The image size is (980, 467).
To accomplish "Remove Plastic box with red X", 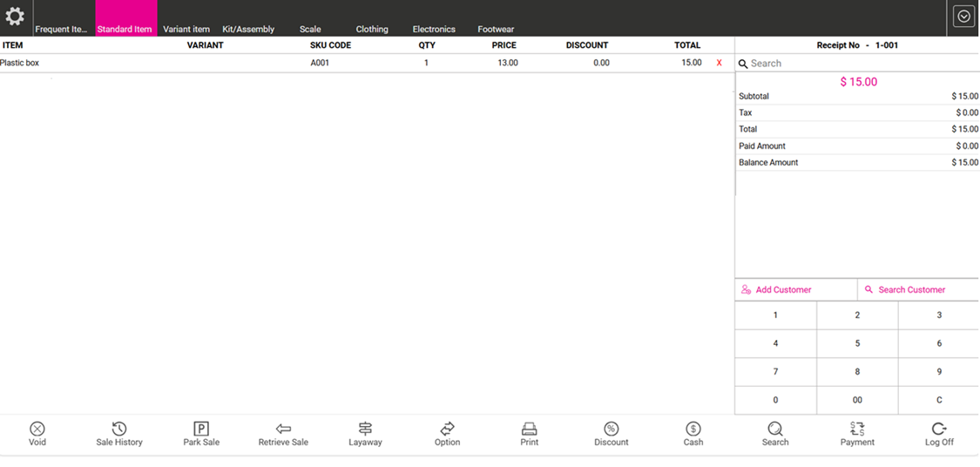I will coord(719,63).
